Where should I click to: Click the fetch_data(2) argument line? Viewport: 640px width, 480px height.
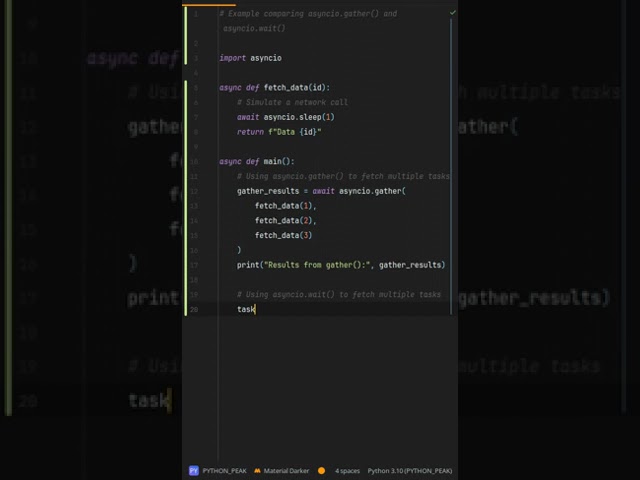pyautogui.click(x=285, y=220)
